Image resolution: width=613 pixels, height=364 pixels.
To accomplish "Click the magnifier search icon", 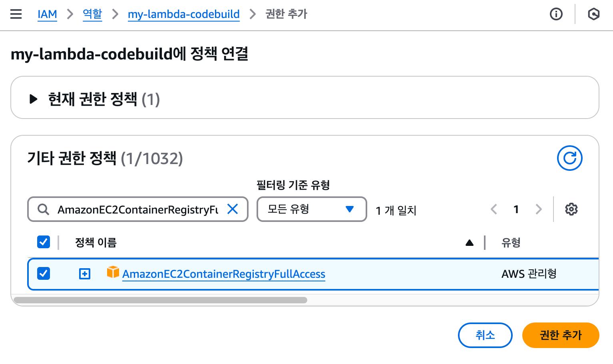I will point(43,209).
